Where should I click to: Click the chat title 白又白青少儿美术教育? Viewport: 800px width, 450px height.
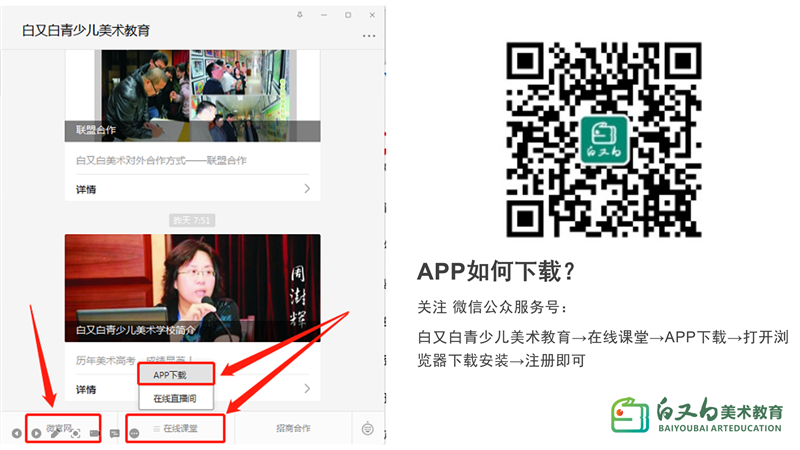[x=86, y=31]
